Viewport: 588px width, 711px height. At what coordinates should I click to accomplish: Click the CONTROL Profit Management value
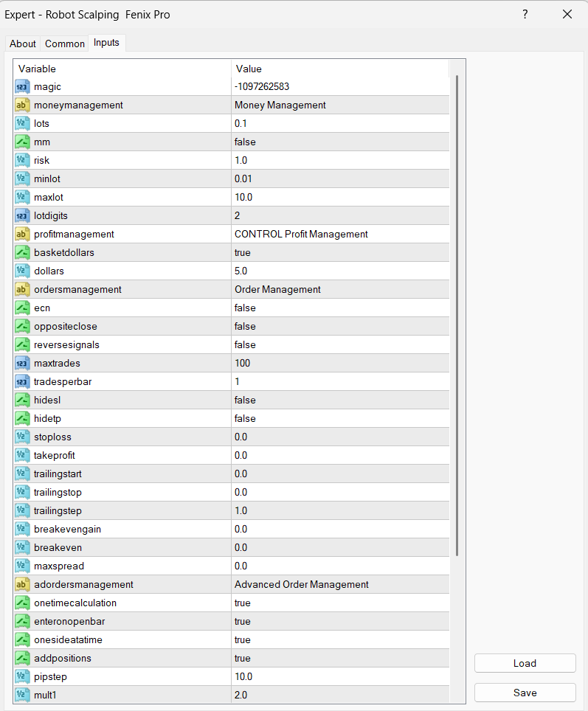click(301, 234)
